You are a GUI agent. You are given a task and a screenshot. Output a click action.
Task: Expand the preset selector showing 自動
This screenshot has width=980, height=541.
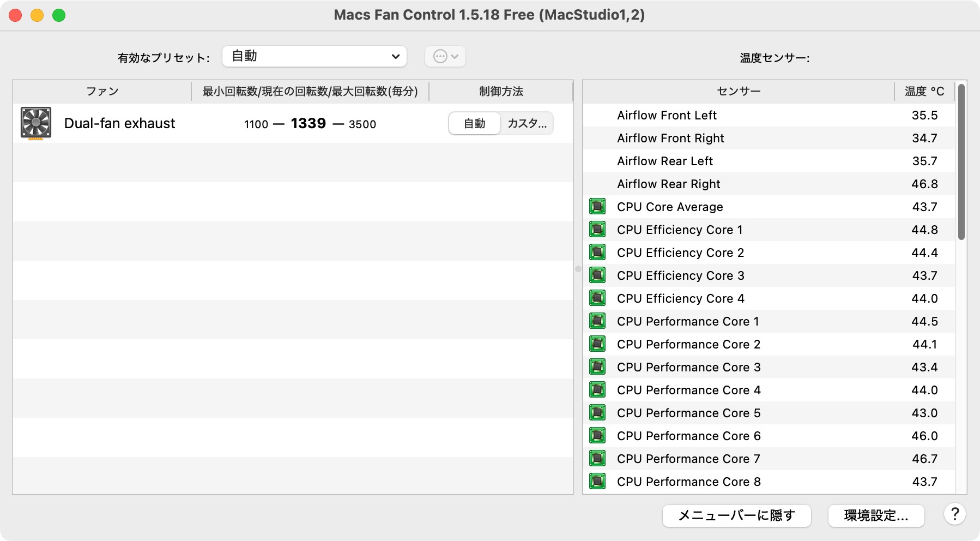click(314, 56)
